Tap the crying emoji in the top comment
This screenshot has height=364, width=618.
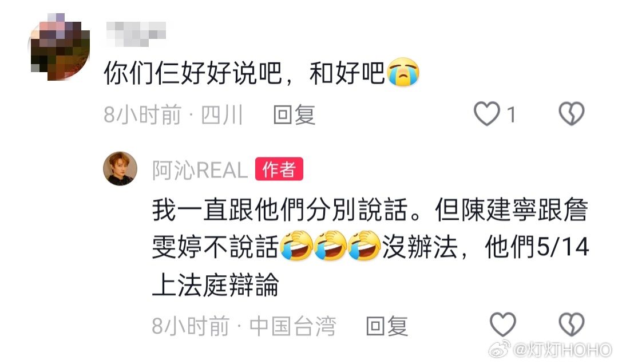click(403, 72)
